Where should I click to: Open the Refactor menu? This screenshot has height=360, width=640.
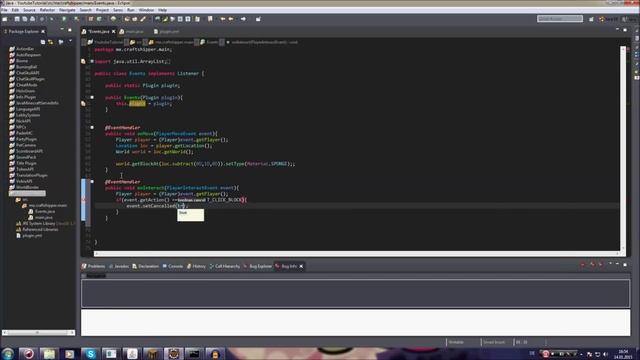click(x=47, y=10)
